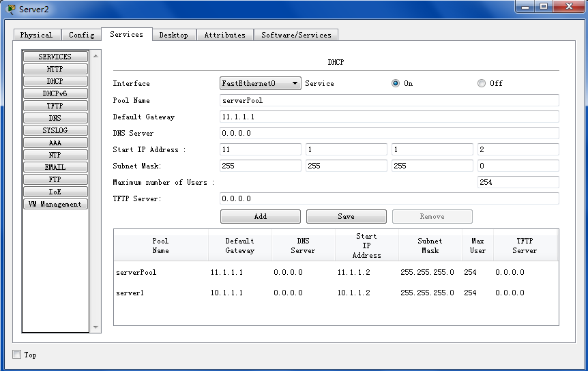Click the Pool Name text field
588x371 pixels.
click(x=389, y=100)
